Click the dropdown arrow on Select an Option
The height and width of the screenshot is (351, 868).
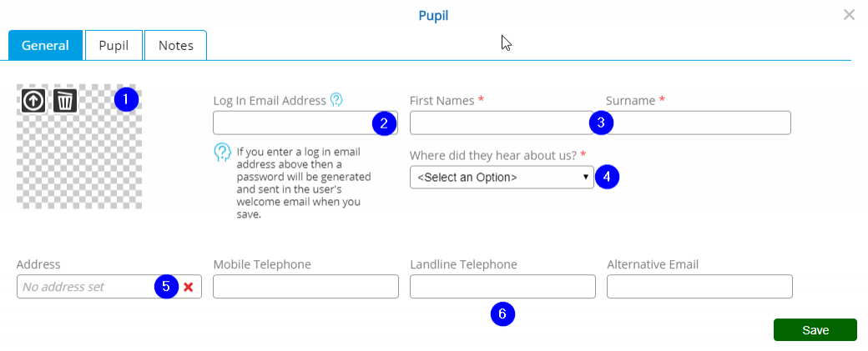(586, 178)
